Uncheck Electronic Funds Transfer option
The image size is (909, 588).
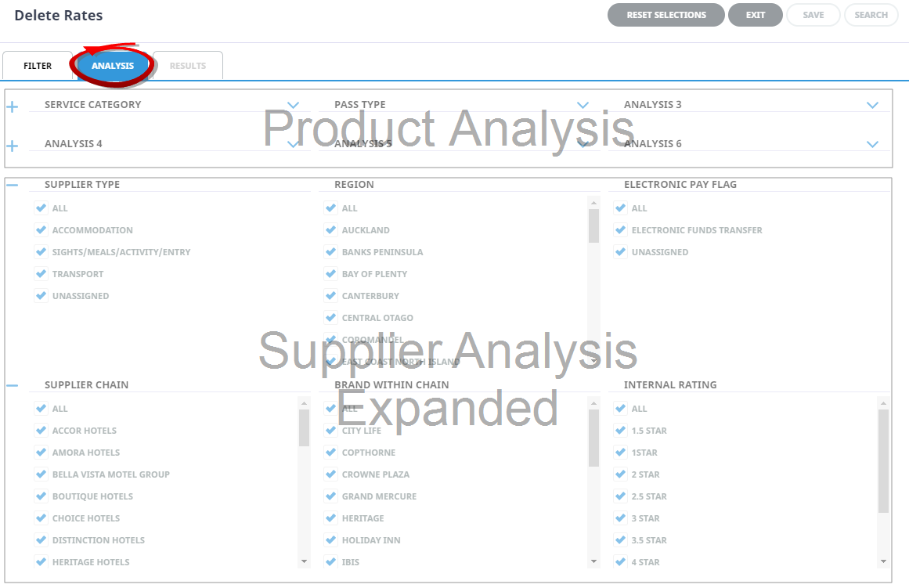[x=620, y=230]
